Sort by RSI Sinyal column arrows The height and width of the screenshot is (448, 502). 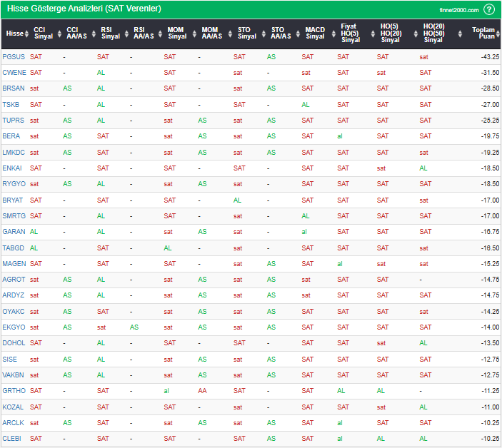pos(127,34)
